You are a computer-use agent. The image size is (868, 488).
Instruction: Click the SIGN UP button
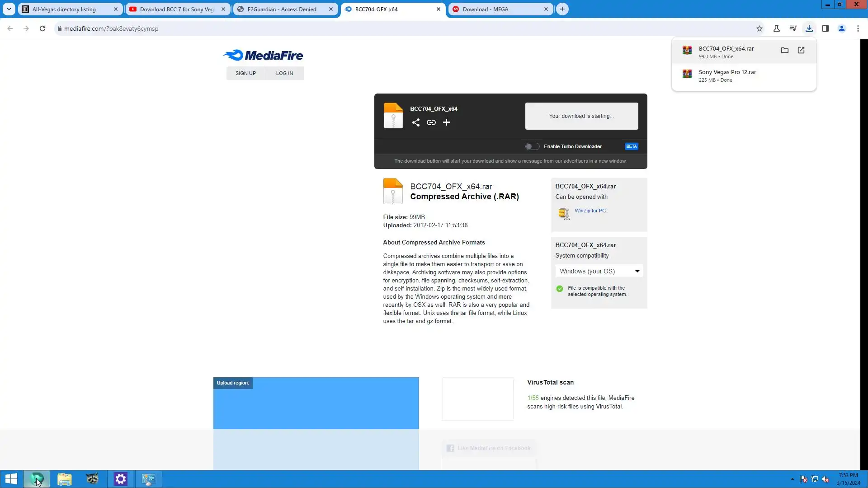(245, 73)
